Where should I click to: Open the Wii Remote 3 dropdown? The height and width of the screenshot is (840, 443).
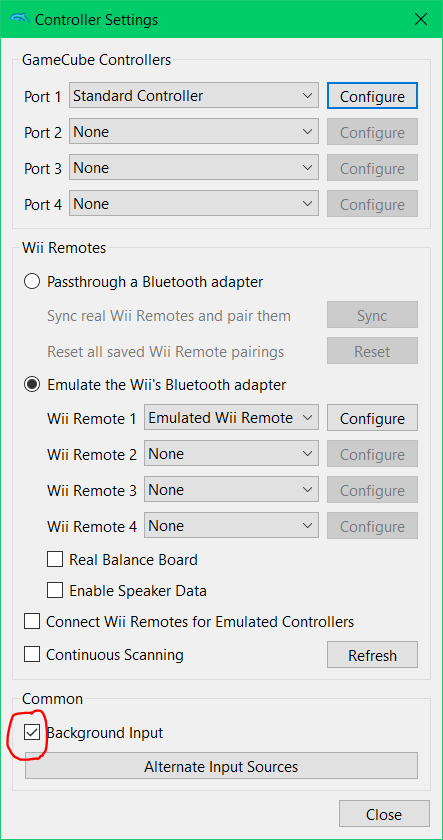pyautogui.click(x=231, y=490)
